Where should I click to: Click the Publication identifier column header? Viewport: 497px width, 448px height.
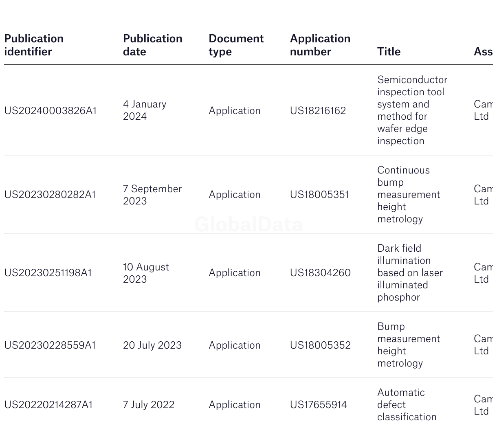click(34, 45)
